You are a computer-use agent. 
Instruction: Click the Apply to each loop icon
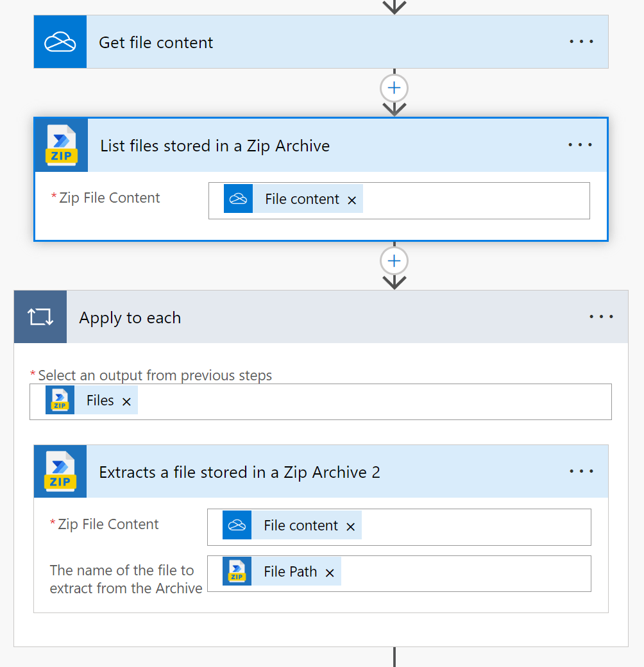click(x=40, y=316)
